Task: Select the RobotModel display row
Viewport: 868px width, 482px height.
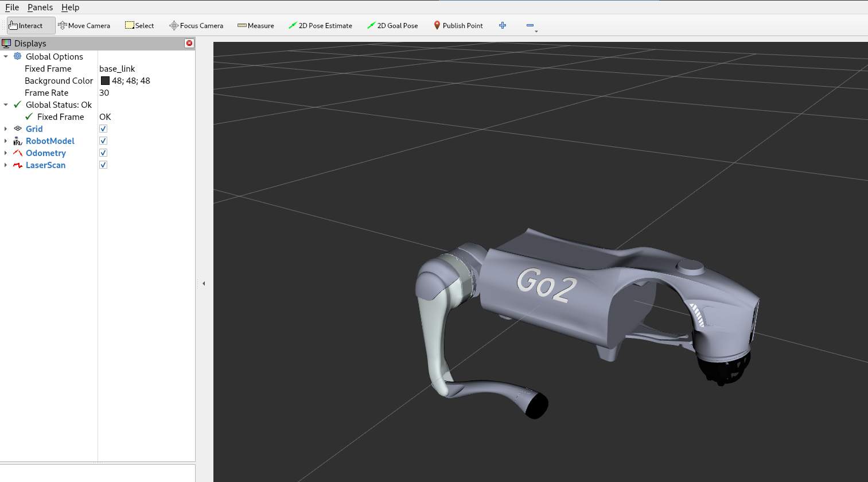Action: pos(98,141)
